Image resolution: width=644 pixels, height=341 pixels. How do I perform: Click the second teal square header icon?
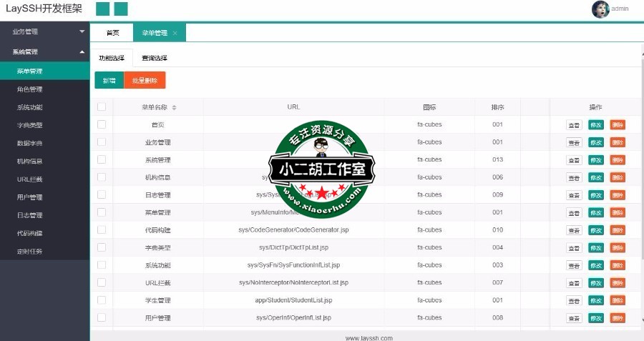pos(121,9)
